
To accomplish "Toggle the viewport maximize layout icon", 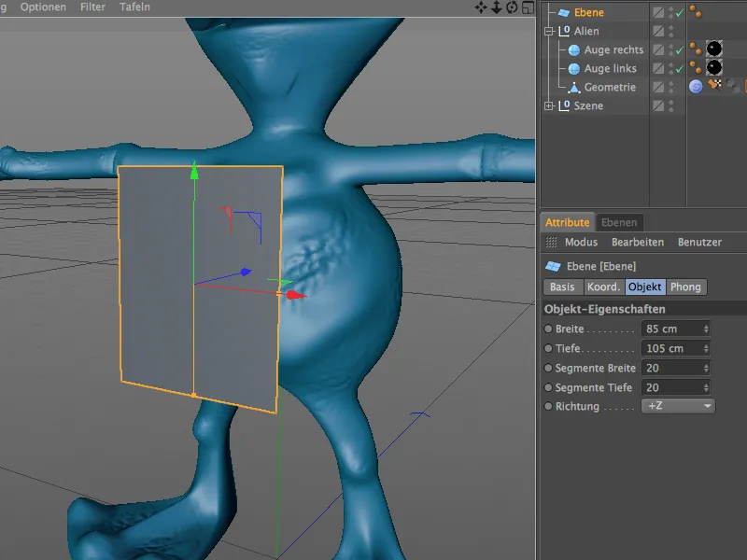I will [528, 7].
